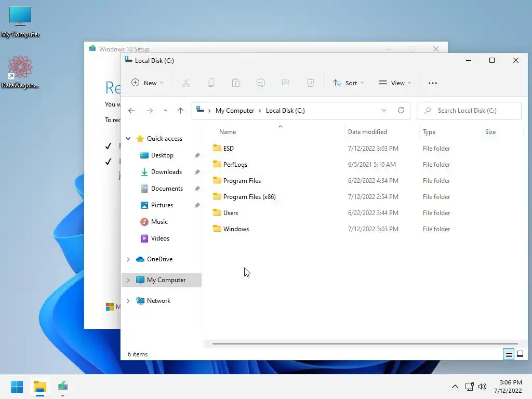Collapse the Quick access tree node
Image resolution: width=532 pixels, height=399 pixels.
(x=128, y=138)
